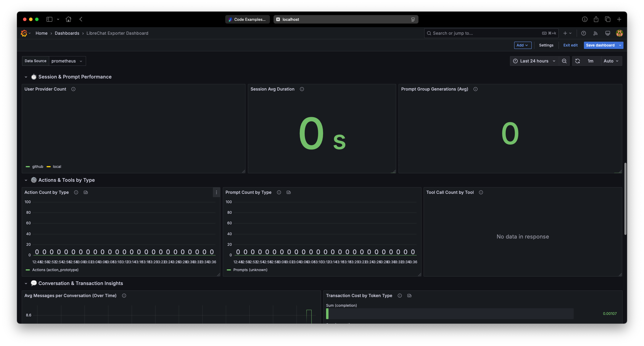Open the news feed icon

595,33
